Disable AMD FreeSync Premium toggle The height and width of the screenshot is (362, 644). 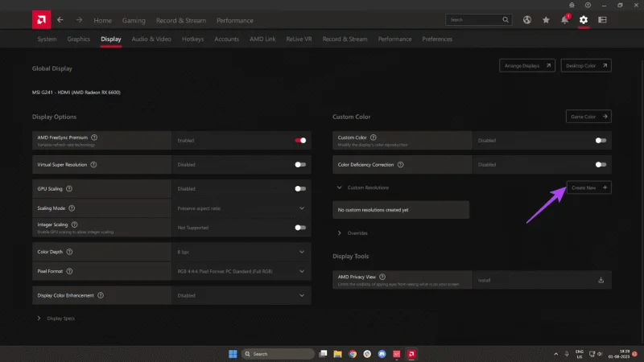tap(300, 140)
